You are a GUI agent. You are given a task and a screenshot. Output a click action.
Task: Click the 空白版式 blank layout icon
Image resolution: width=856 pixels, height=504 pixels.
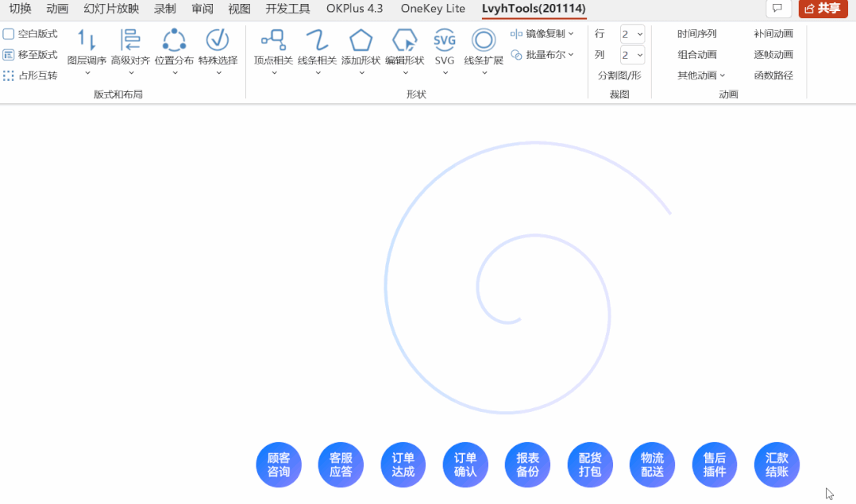(8, 34)
